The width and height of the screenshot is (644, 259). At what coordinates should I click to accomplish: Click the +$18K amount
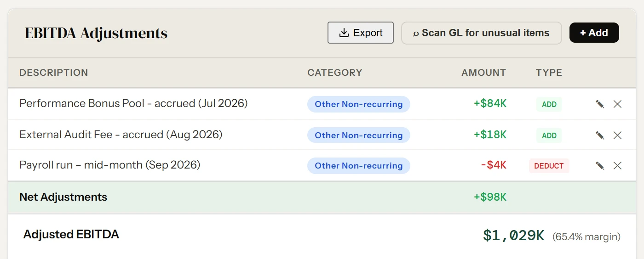490,135
